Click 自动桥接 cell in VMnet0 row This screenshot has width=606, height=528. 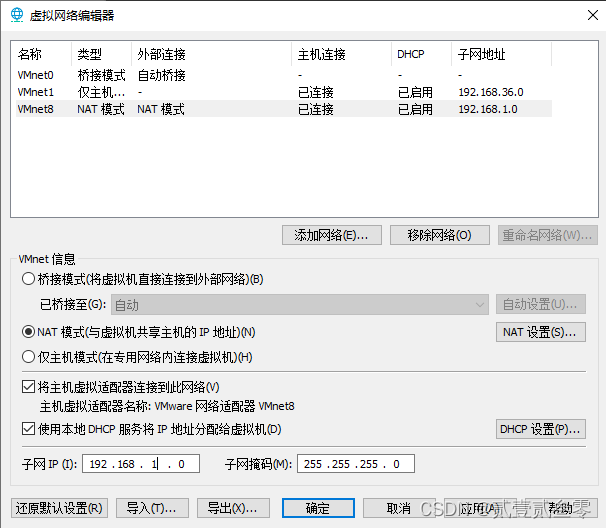tap(162, 75)
